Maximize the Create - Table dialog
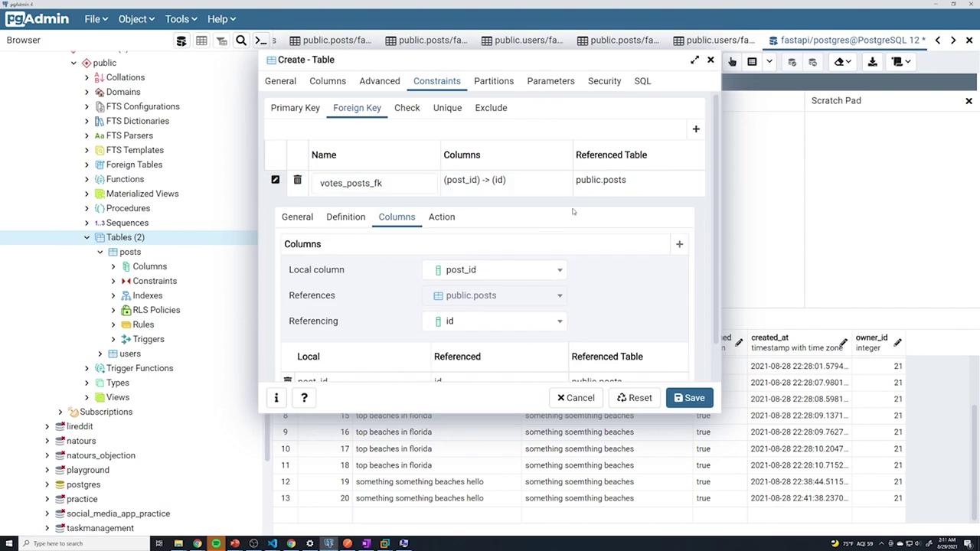980x551 pixels. (694, 60)
